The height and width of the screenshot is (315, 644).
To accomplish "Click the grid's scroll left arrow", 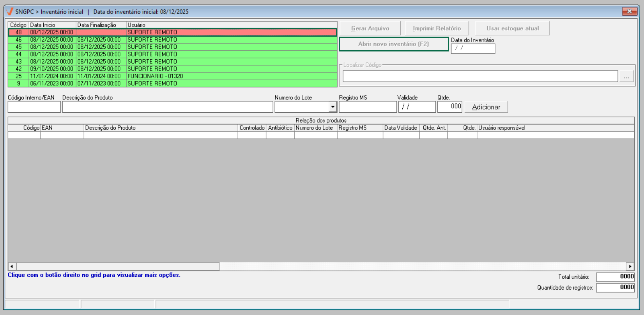I will (x=12, y=267).
